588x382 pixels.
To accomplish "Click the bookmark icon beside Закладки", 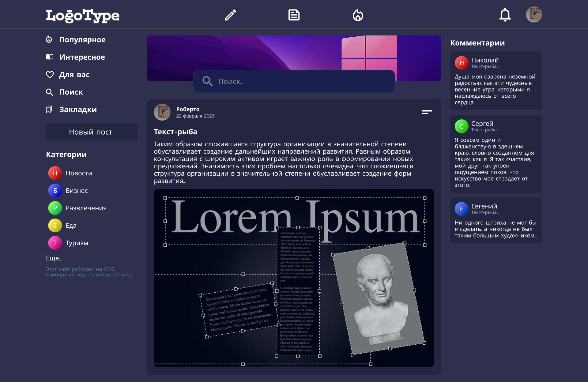I will pos(49,110).
